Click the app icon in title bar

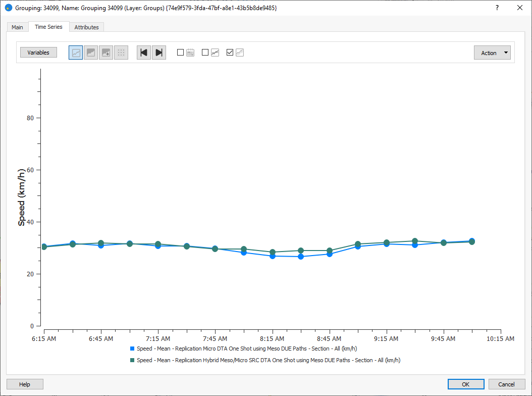click(8, 8)
